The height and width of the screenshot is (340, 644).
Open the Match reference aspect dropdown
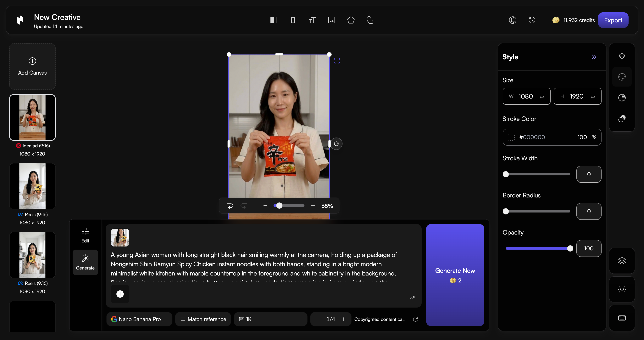point(203,319)
